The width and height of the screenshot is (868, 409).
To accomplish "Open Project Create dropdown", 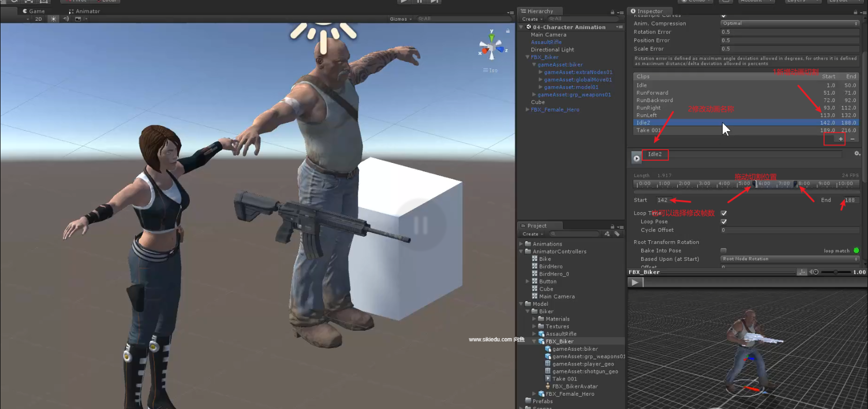I will point(532,234).
